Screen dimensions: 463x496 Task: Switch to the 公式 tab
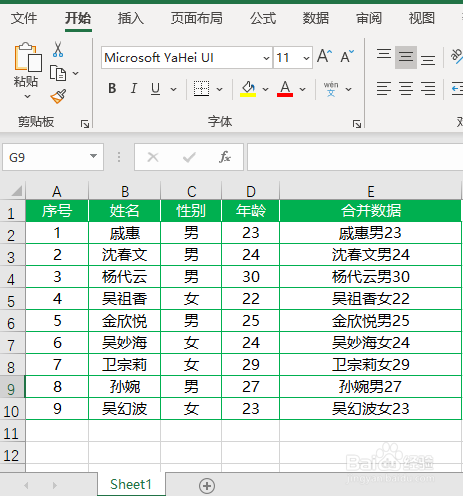(x=263, y=18)
